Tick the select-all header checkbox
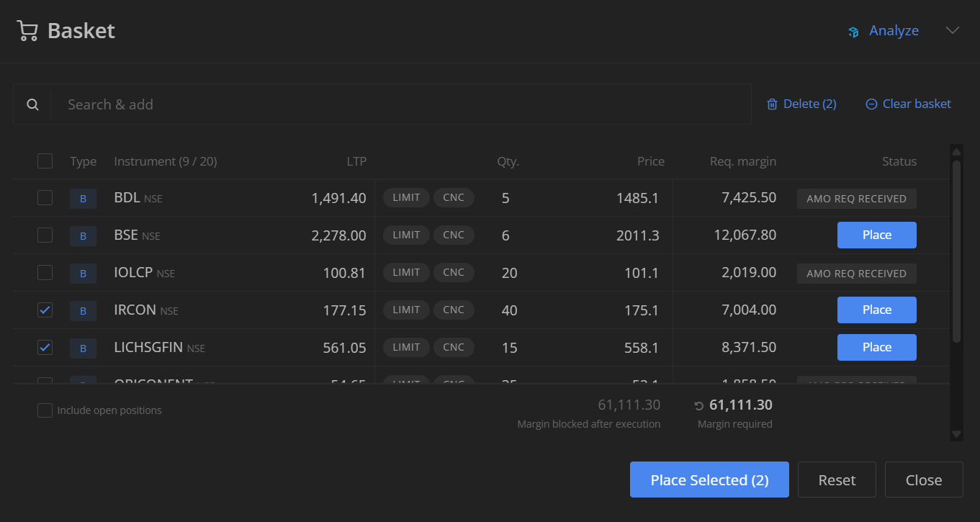Viewport: 980px width, 522px height. coord(45,161)
